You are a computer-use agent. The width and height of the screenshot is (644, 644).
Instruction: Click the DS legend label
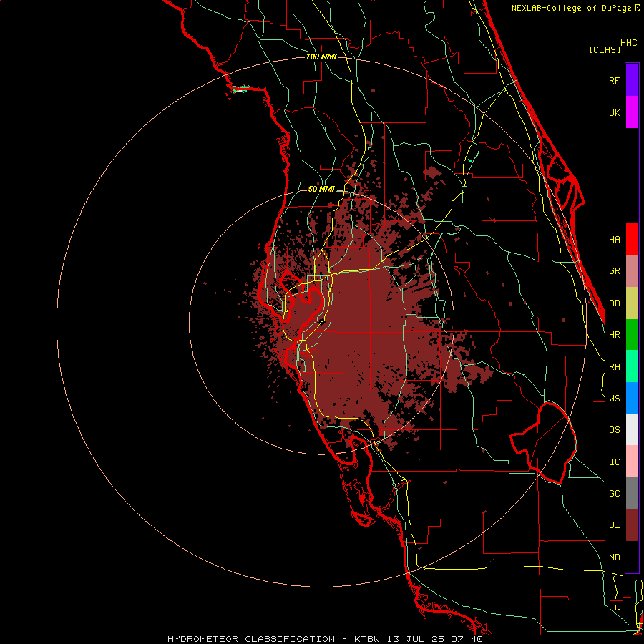coord(614,430)
